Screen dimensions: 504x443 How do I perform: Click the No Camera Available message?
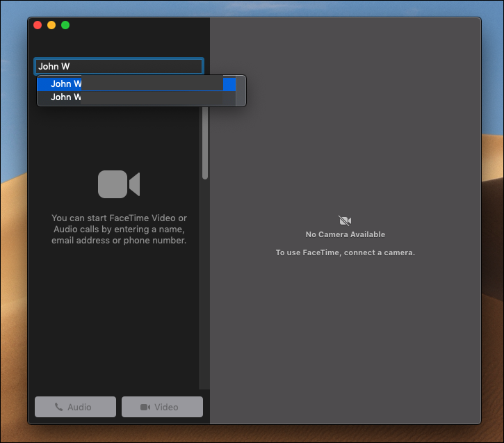[346, 234]
